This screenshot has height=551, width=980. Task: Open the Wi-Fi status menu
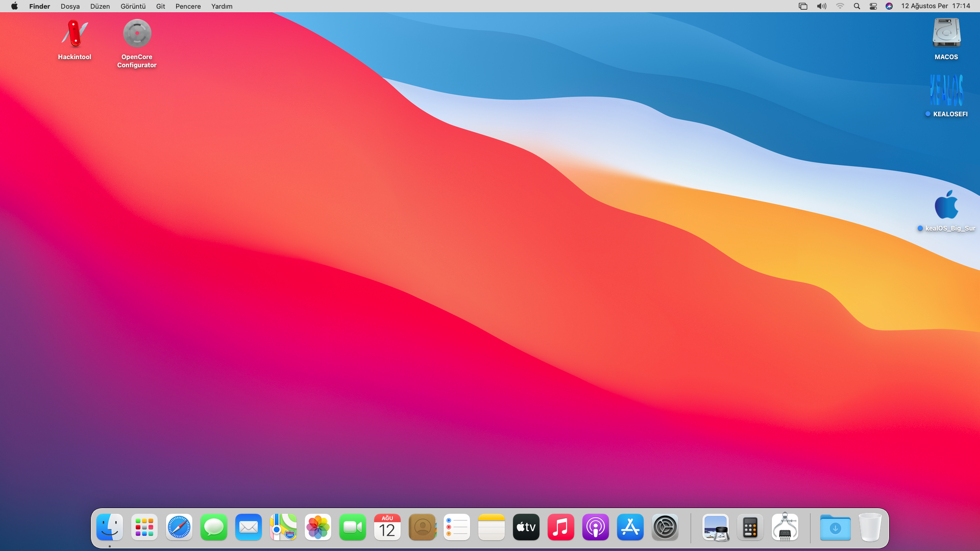click(840, 6)
